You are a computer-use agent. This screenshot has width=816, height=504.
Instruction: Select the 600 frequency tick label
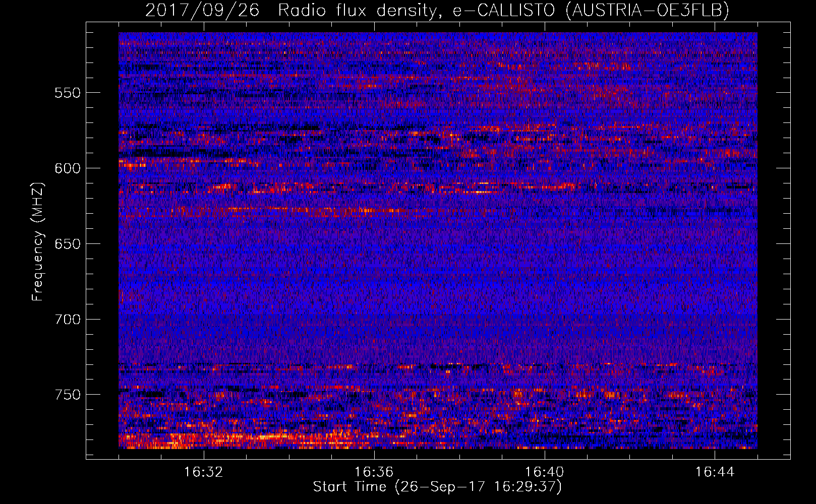tap(68, 168)
